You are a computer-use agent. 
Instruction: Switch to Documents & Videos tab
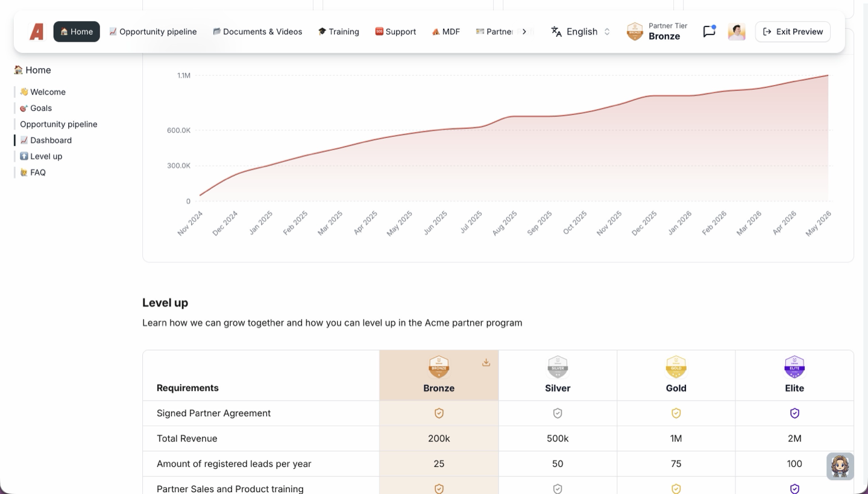point(257,31)
